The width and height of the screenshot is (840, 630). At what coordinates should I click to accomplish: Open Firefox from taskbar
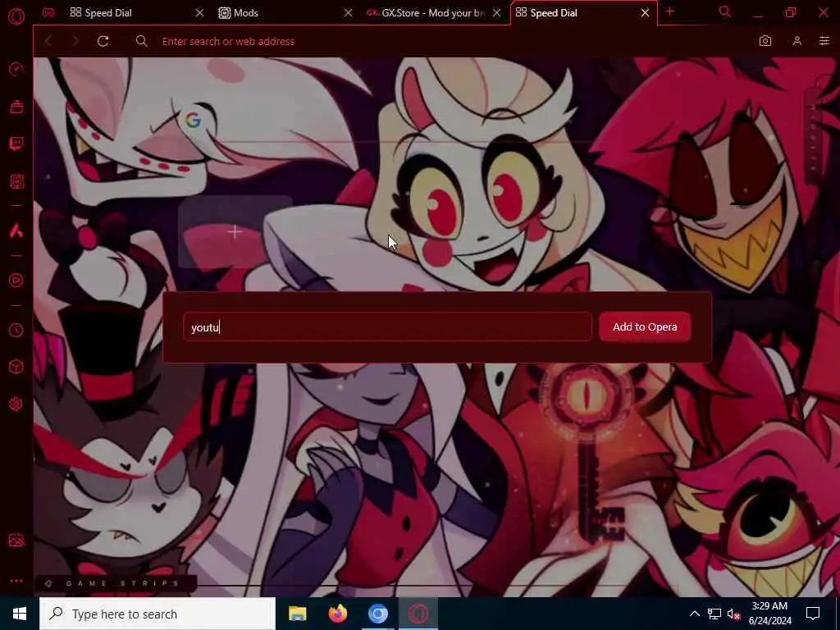337,614
